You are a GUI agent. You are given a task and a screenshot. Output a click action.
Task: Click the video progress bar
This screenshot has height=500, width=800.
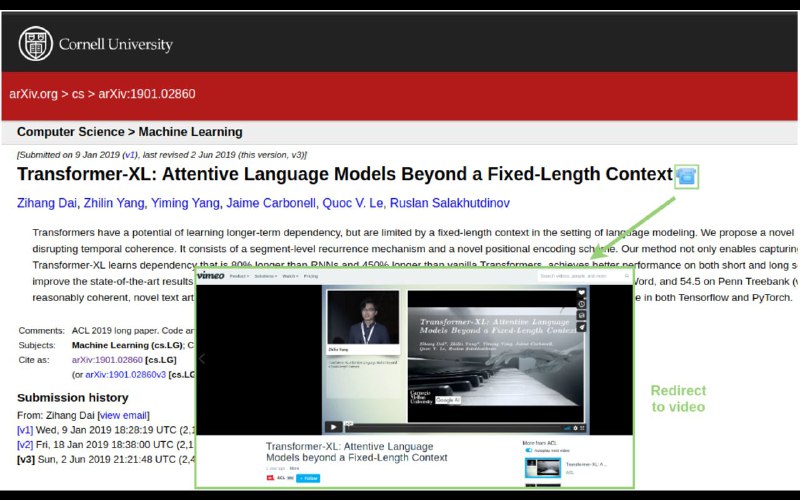(454, 428)
